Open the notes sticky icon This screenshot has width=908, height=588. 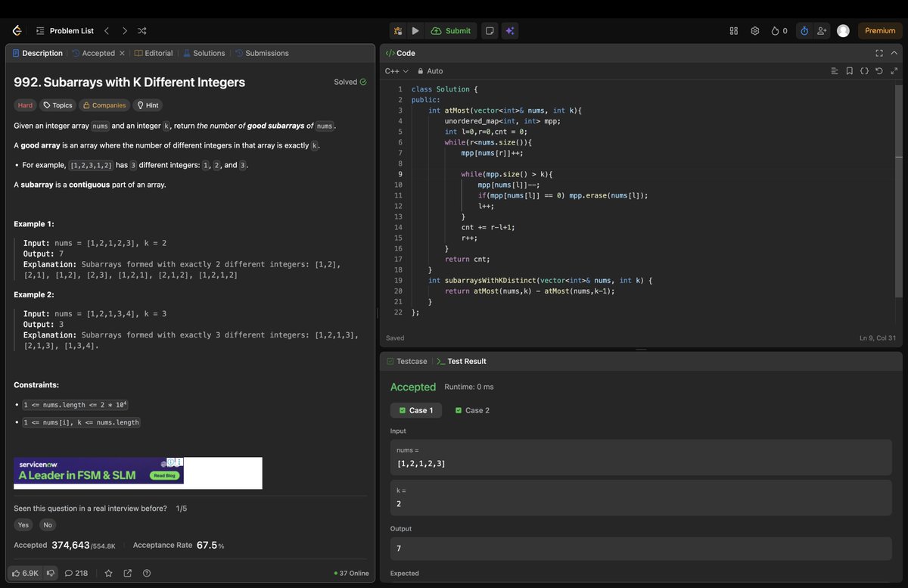click(x=490, y=31)
